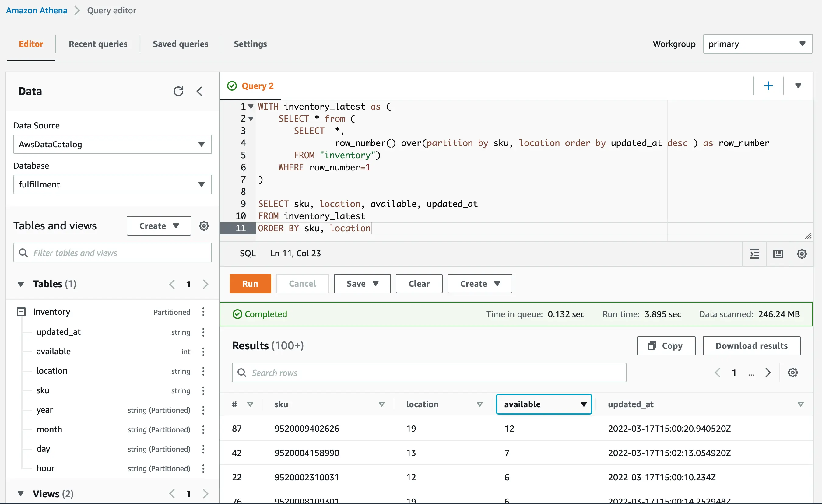The image size is (822, 504).
Task: Sort results by updated_at column
Action: coord(800,404)
